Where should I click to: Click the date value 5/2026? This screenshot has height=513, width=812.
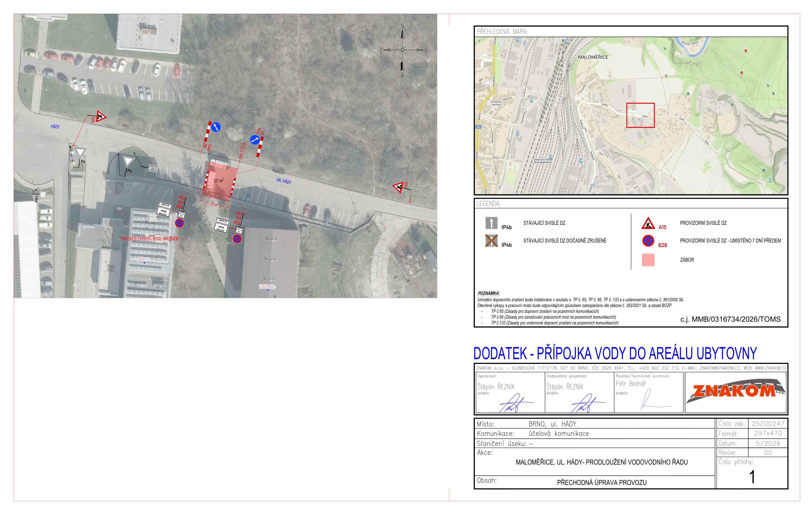[768, 444]
